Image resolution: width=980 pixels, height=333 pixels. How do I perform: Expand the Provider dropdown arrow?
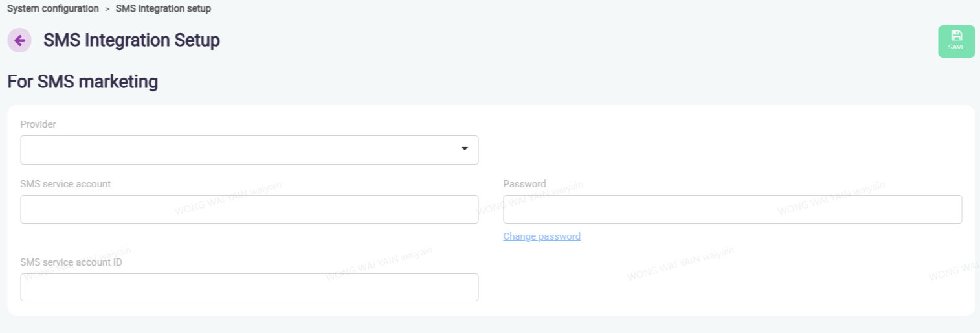point(464,149)
